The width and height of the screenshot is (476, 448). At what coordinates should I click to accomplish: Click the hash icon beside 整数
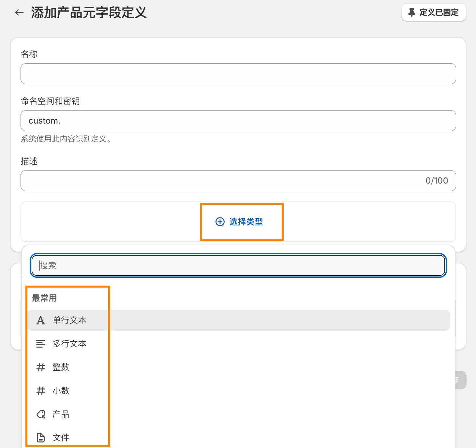pos(41,367)
